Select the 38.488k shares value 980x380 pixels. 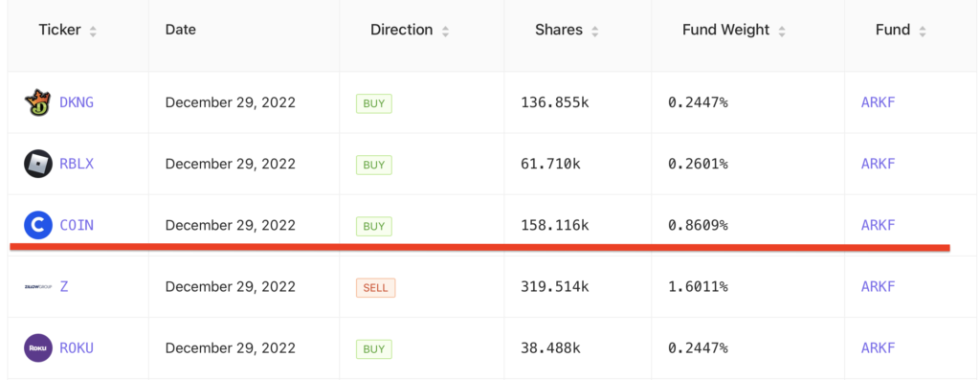pos(550,348)
